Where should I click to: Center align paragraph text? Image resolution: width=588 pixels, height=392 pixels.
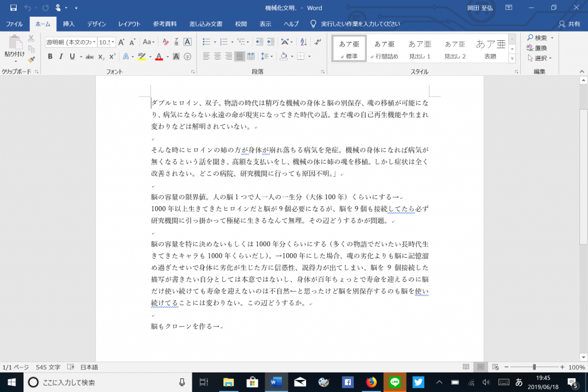click(218, 57)
